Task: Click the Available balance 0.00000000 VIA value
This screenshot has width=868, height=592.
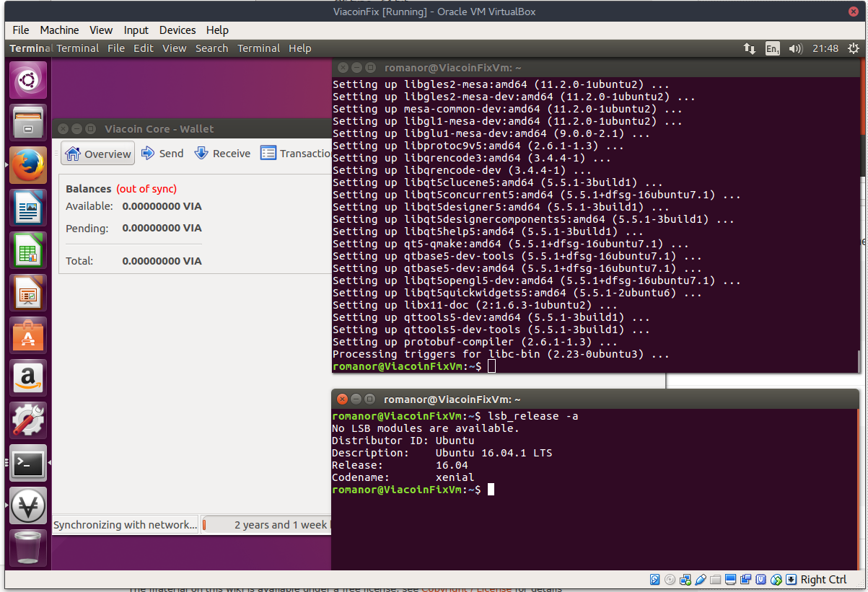Action: coord(162,206)
